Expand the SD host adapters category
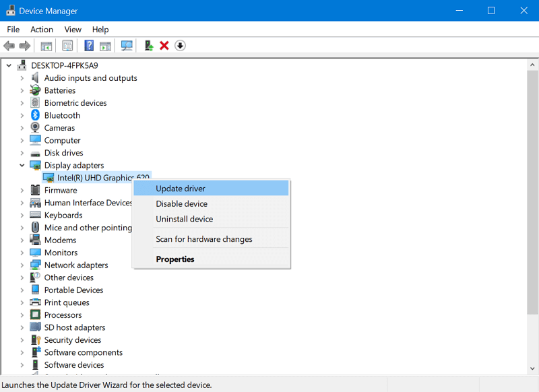Viewport: 539px width, 392px height. click(x=22, y=327)
